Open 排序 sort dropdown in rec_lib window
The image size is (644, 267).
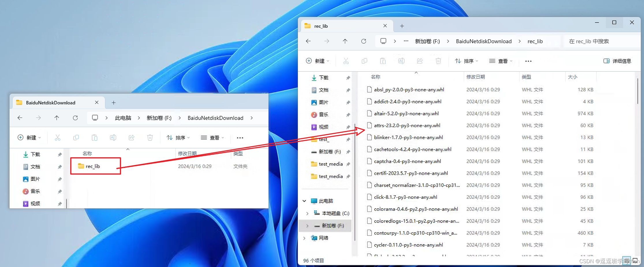(466, 61)
